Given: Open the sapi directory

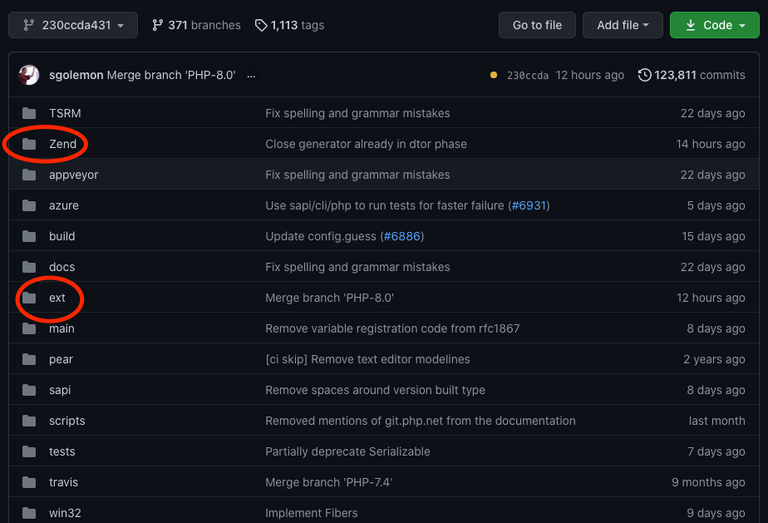Looking at the screenshot, I should (x=60, y=390).
